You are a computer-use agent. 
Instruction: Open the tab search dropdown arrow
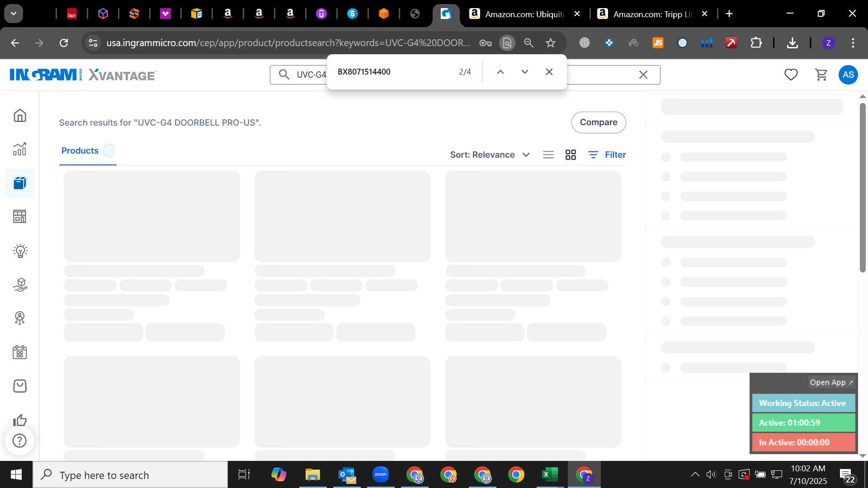(x=14, y=14)
